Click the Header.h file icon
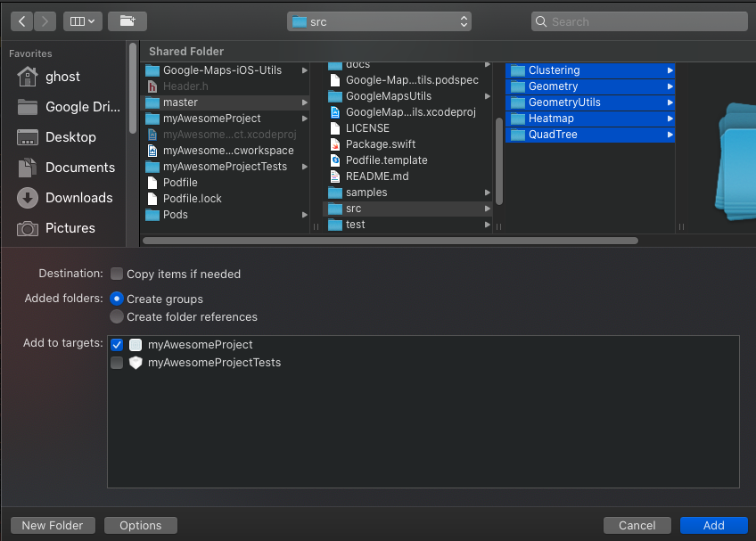 click(152, 86)
